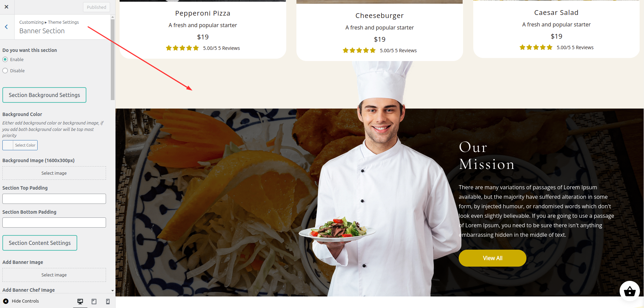The image size is (644, 308).
Task: Click the Published button
Action: [x=97, y=7]
